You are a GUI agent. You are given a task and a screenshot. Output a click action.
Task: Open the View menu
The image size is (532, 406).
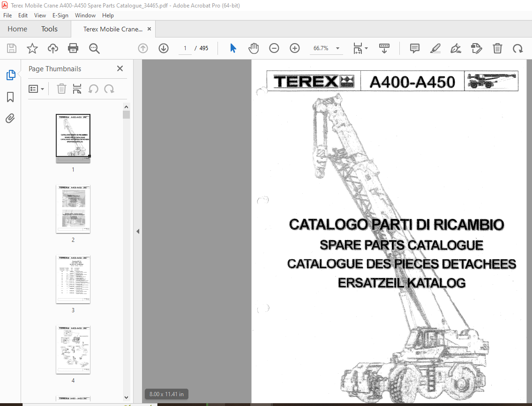coord(40,15)
